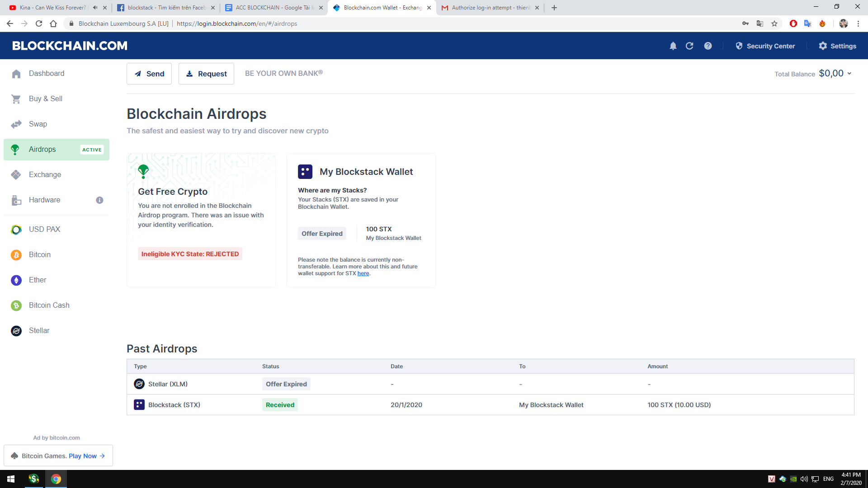868x488 pixels.
Task: Open the help question mark icon
Action: pyautogui.click(x=708, y=46)
